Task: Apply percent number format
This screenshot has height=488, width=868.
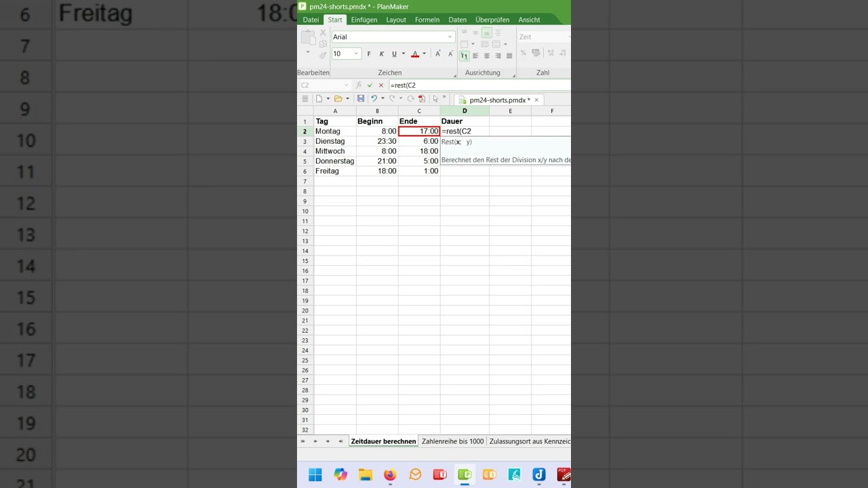Action: coord(524,53)
